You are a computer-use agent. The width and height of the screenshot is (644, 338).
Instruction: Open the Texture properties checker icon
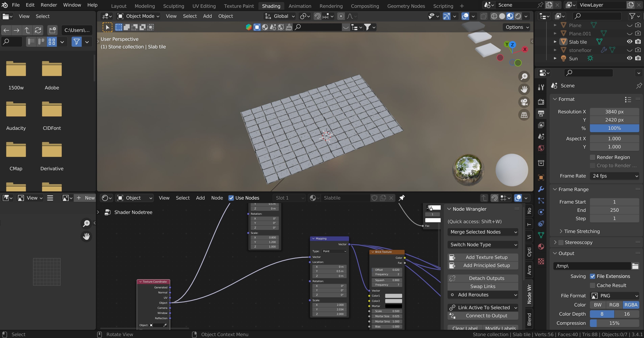(x=541, y=261)
